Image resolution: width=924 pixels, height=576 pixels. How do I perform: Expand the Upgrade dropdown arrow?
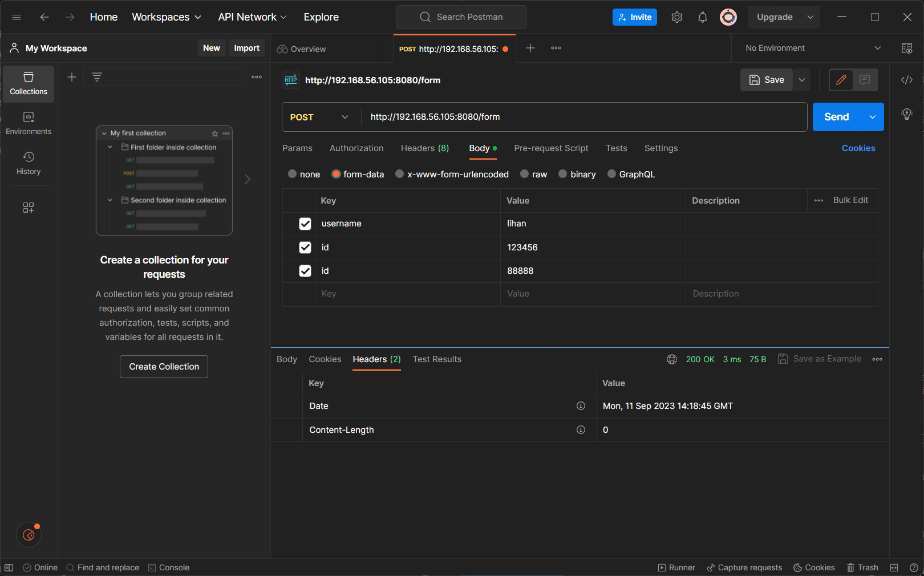pos(810,17)
